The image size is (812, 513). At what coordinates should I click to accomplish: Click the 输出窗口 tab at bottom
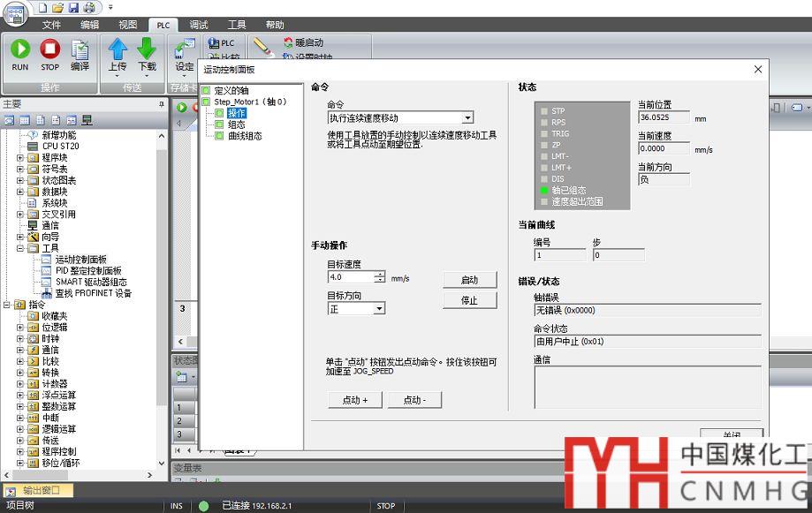pos(38,490)
